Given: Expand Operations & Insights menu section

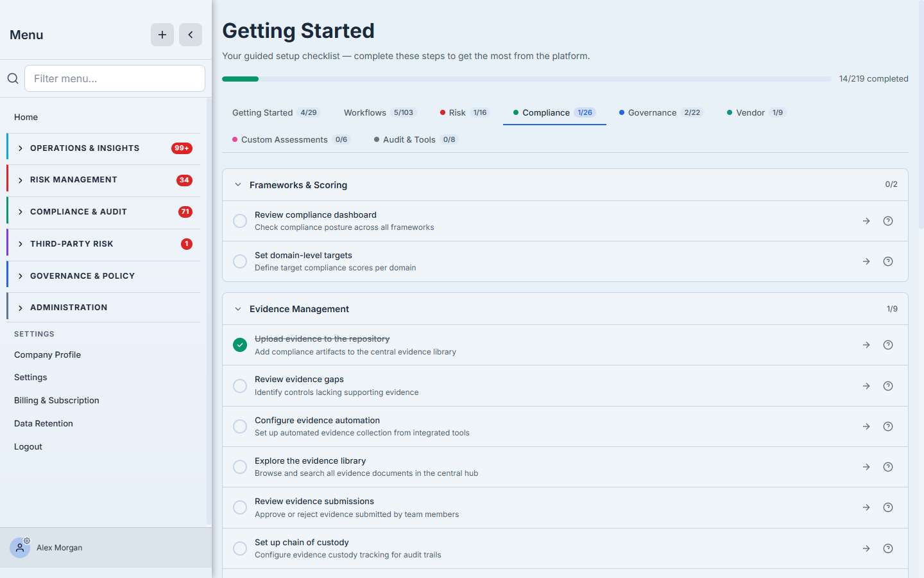Looking at the screenshot, I should (x=103, y=148).
